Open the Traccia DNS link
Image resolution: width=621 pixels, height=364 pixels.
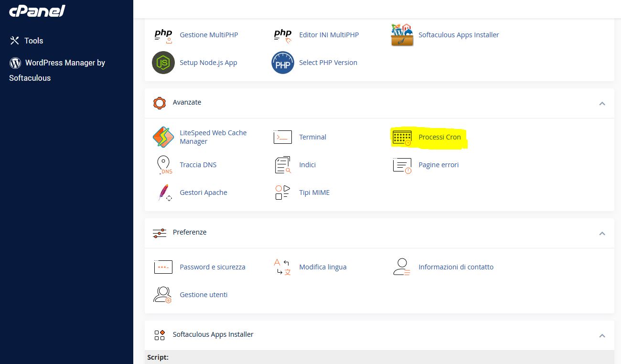point(198,165)
